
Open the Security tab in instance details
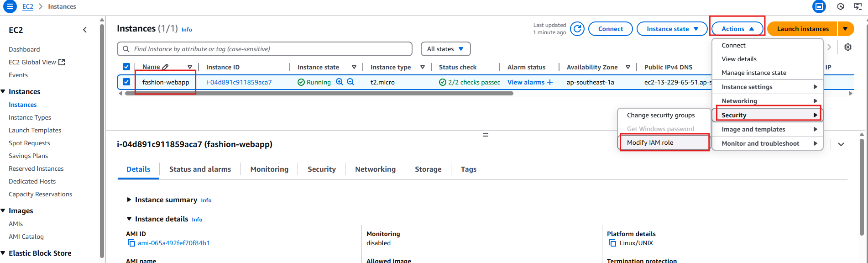click(322, 169)
